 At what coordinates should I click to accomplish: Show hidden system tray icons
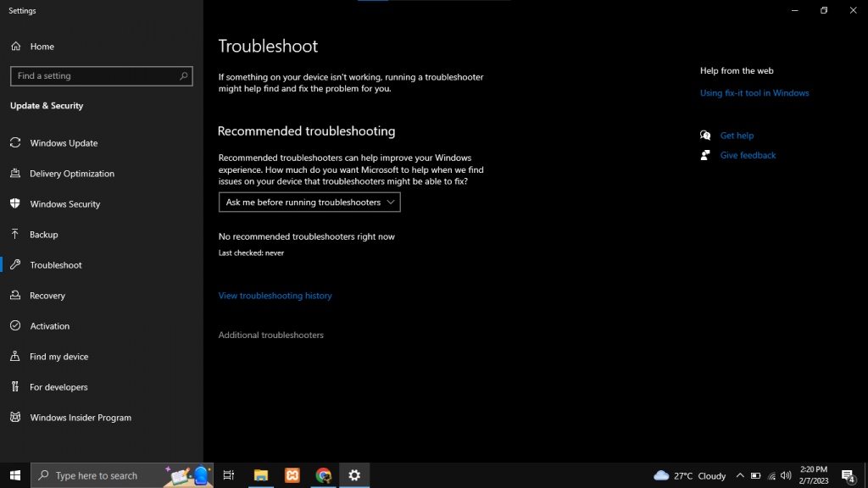pyautogui.click(x=740, y=475)
